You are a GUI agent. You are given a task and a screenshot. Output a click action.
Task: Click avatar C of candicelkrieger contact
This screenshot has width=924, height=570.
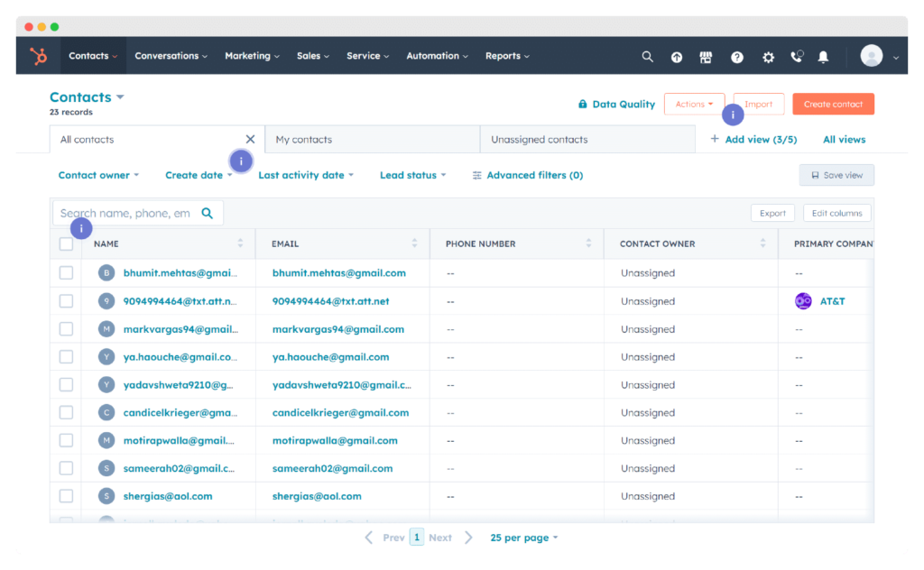[x=106, y=413]
